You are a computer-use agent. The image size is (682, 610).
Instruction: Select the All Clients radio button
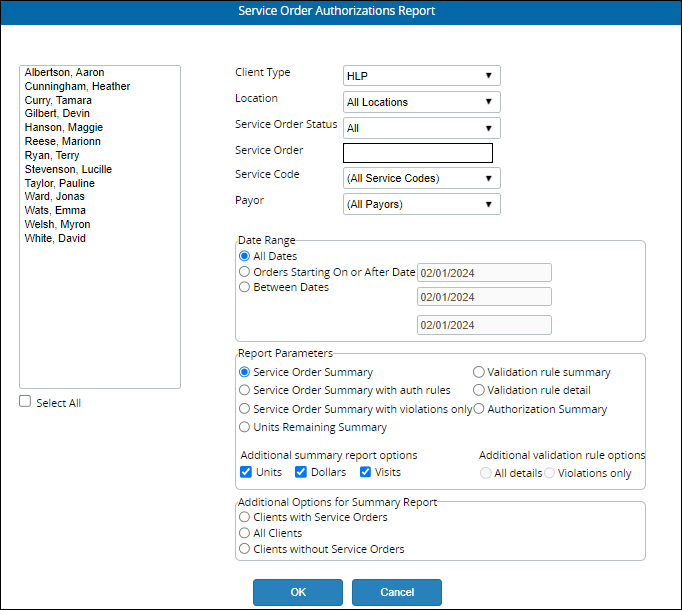click(244, 533)
